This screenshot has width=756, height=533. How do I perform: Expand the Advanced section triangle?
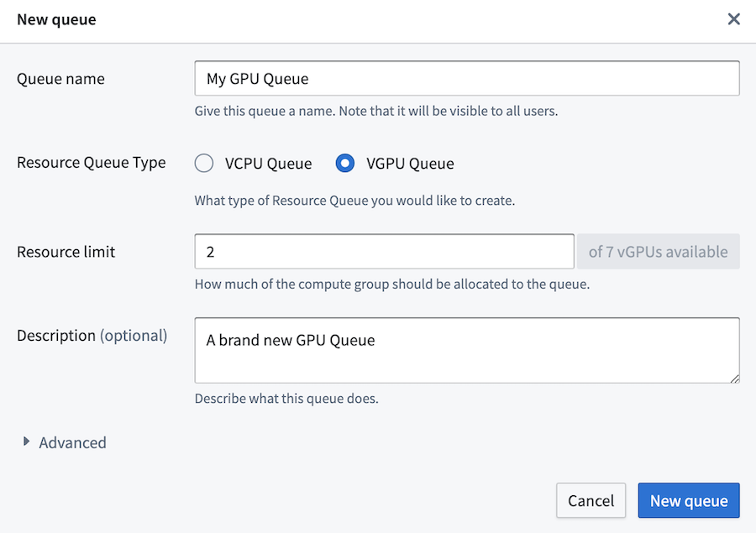click(x=27, y=442)
